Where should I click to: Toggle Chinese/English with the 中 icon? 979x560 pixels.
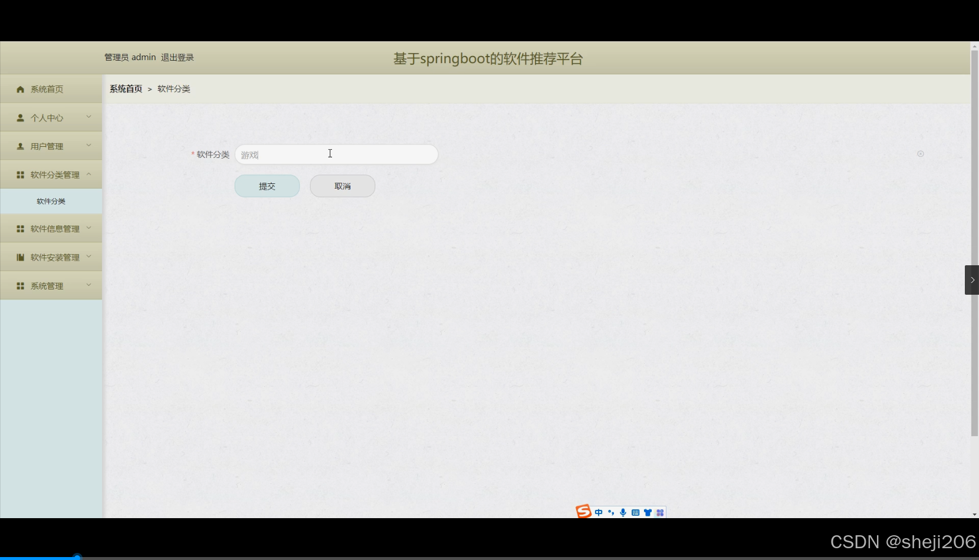(x=598, y=512)
